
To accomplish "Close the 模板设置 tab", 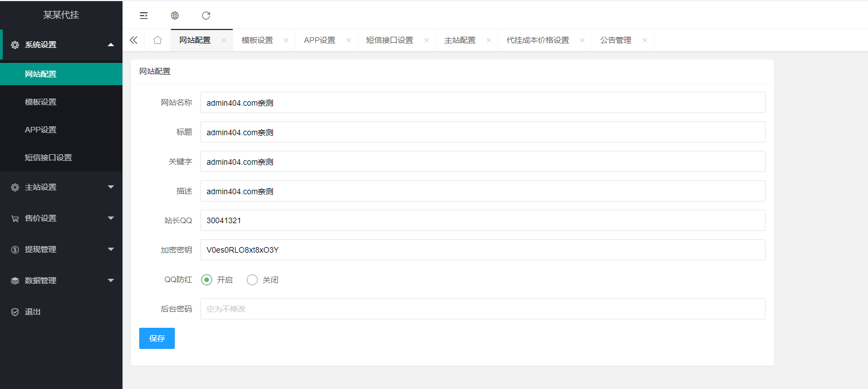I will (x=286, y=40).
